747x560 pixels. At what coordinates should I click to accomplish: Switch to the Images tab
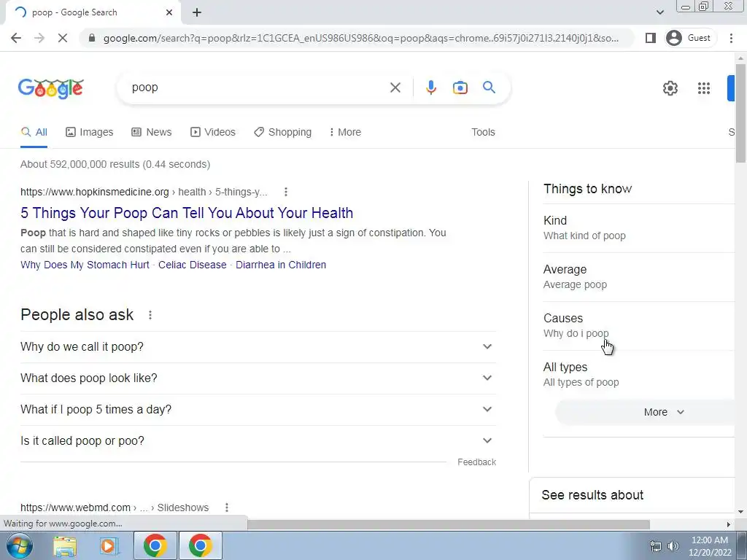[90, 133]
